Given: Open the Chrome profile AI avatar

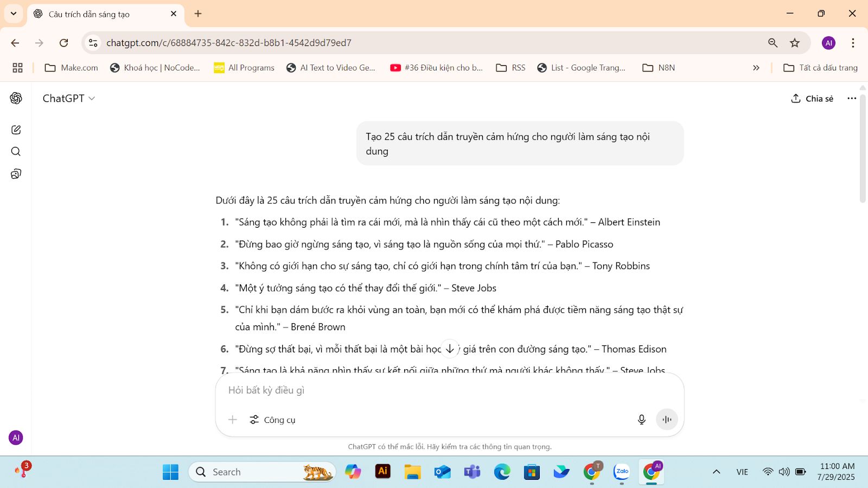Looking at the screenshot, I should (828, 43).
